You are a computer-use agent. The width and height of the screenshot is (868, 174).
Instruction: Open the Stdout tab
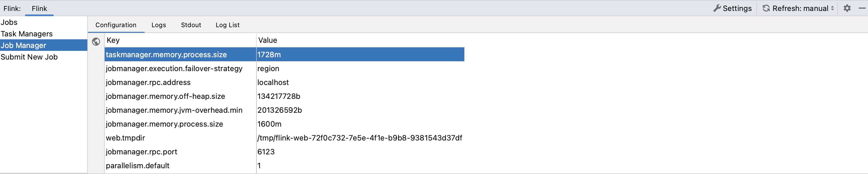(x=191, y=25)
